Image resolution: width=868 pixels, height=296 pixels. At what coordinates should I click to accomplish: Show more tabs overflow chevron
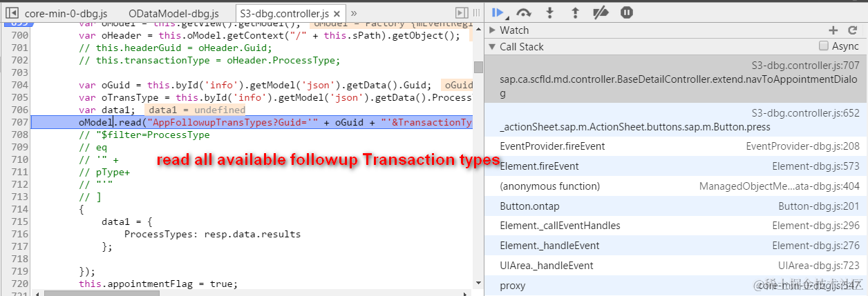(354, 12)
